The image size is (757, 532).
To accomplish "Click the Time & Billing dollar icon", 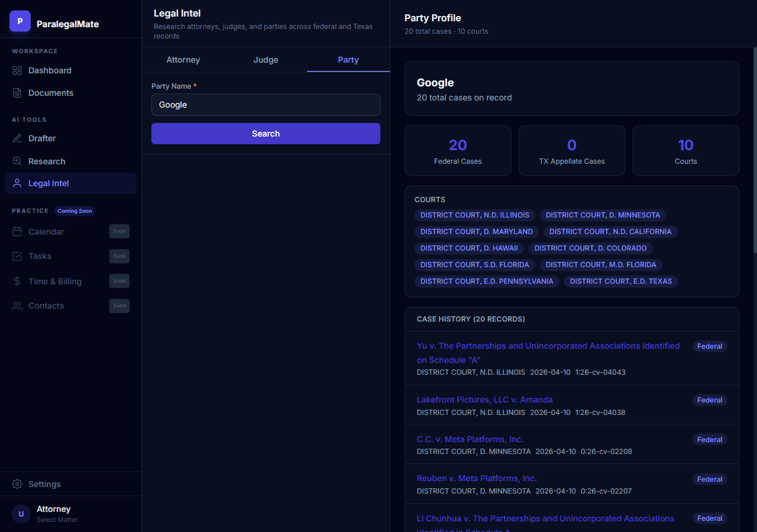I will click(17, 281).
